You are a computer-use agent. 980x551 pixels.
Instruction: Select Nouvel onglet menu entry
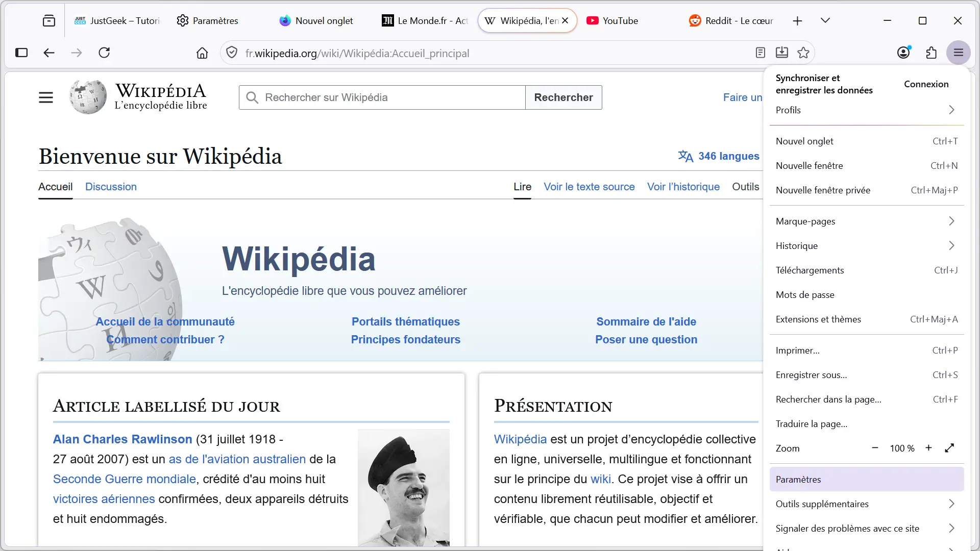866,141
